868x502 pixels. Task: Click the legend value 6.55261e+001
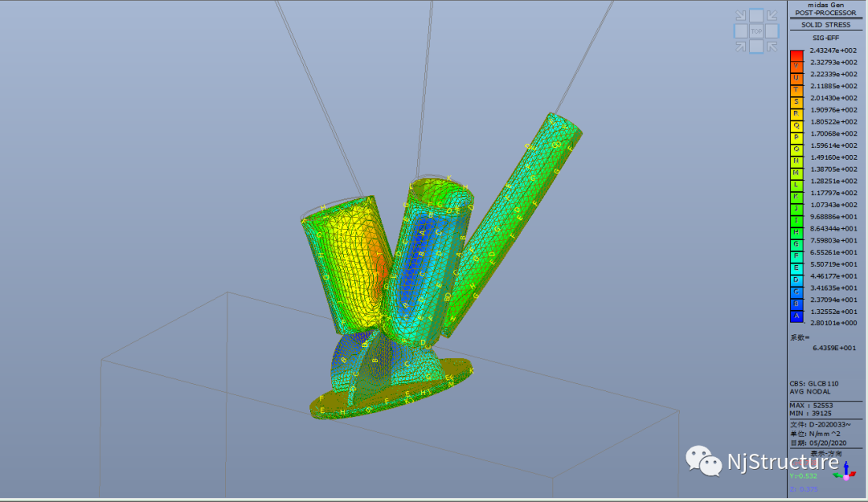pos(833,252)
